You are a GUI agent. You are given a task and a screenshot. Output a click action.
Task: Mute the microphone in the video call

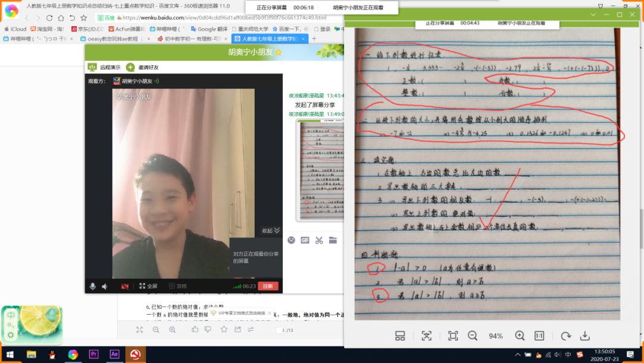(93, 287)
